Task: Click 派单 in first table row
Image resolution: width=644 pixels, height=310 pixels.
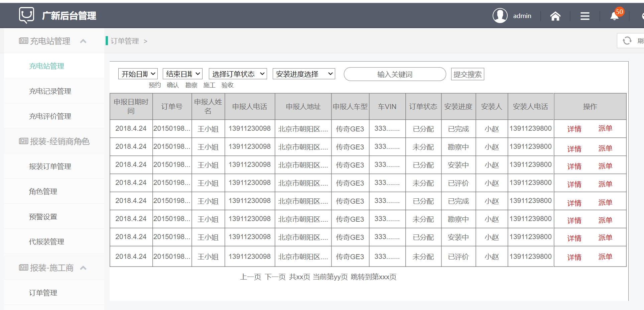Action: click(x=605, y=128)
